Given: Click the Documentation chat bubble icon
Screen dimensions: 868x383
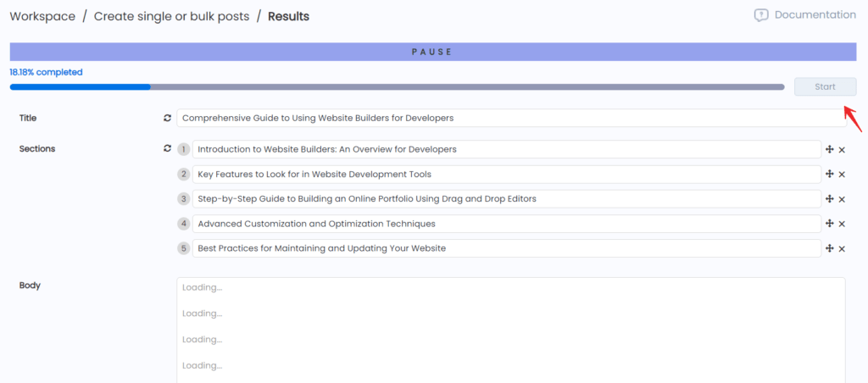Looking at the screenshot, I should point(761,15).
